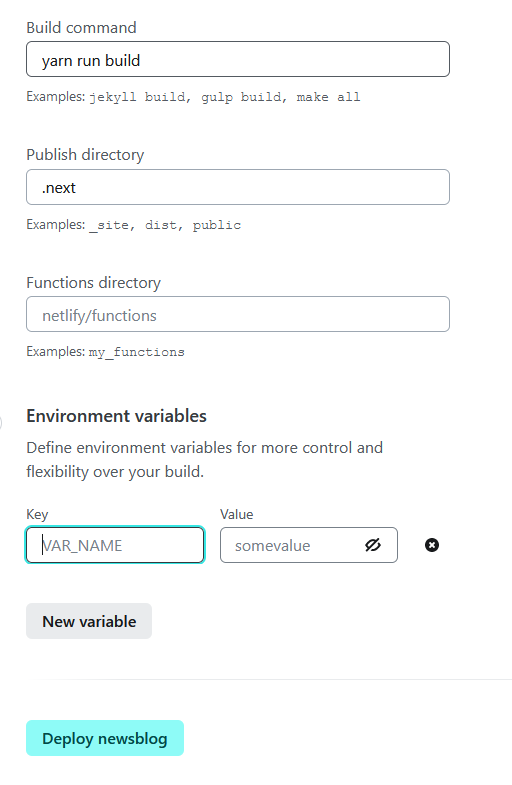Screen dimensions: 512x785
Task: Click the jekyll build examples hint
Action: 193,97
